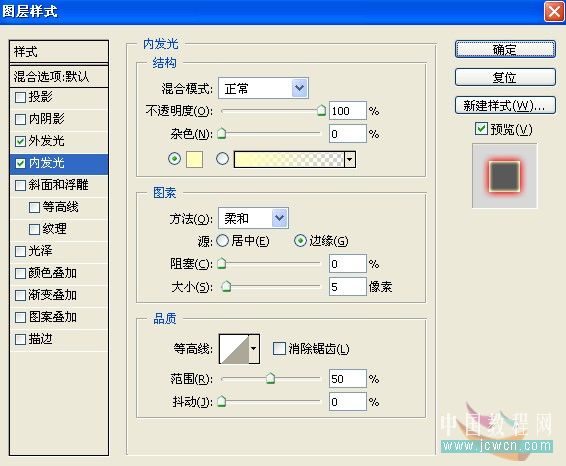
Task: Click the 阻塞 choke slider handle
Action: pos(222,264)
